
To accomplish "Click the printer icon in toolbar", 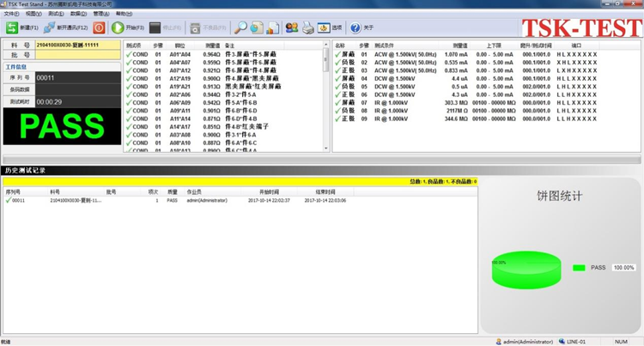I will tap(308, 27).
